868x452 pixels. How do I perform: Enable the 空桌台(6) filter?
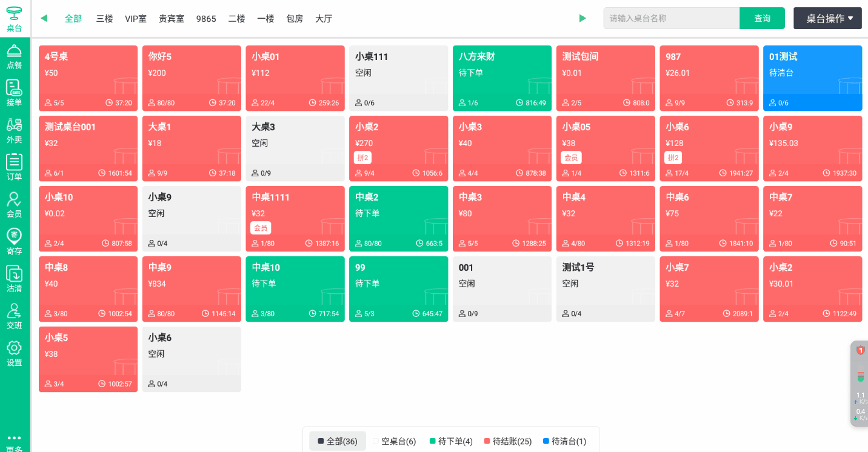pyautogui.click(x=394, y=441)
